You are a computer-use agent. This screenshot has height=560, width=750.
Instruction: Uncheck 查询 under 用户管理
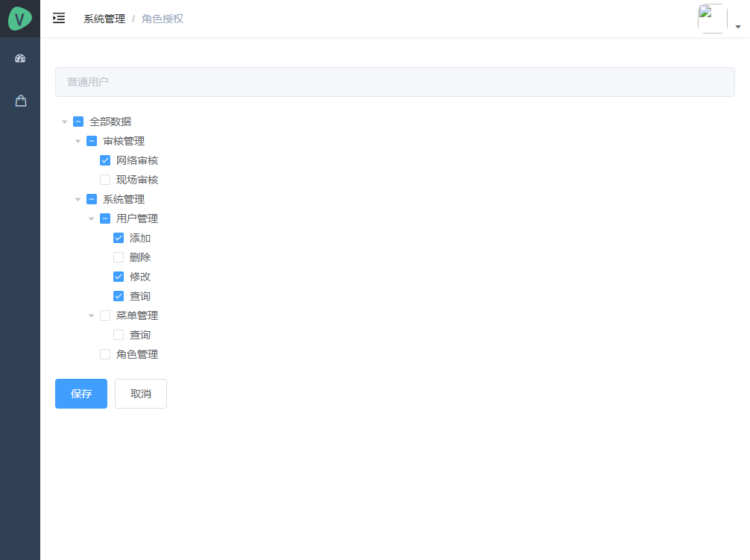click(119, 296)
